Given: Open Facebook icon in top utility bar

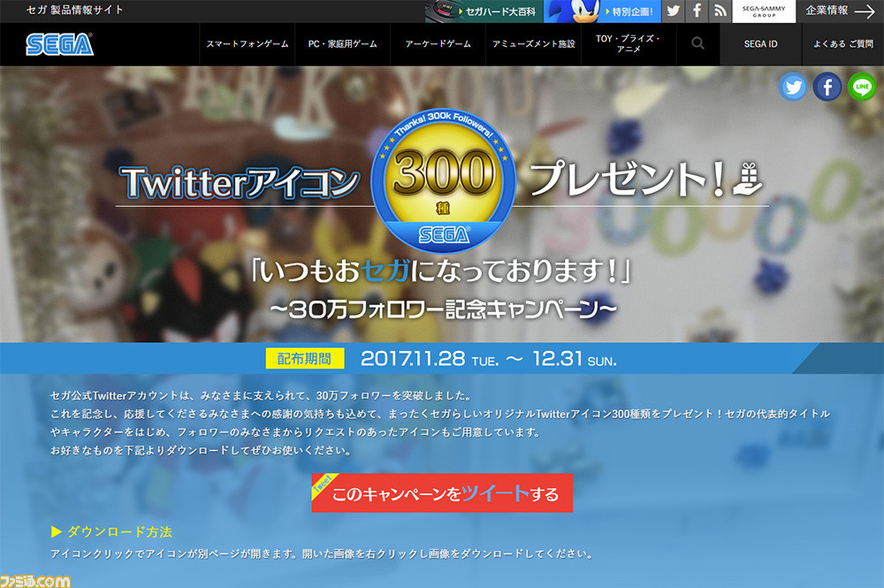Looking at the screenshot, I should point(697,11).
